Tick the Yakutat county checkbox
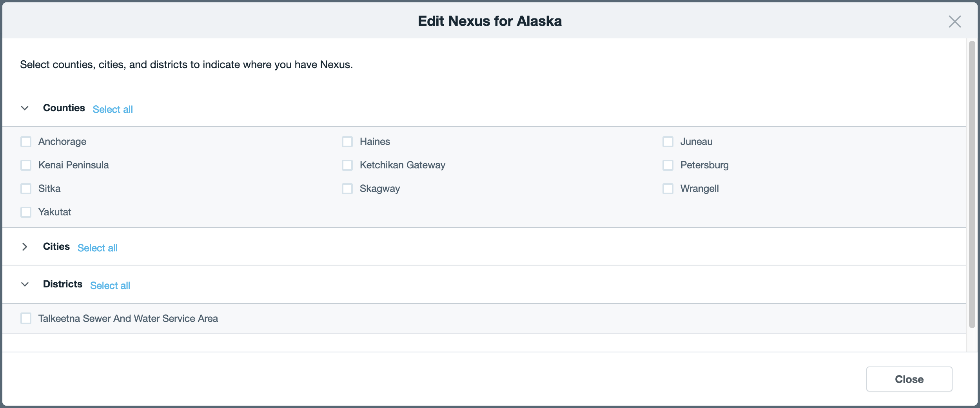This screenshot has height=408, width=980. (26, 212)
